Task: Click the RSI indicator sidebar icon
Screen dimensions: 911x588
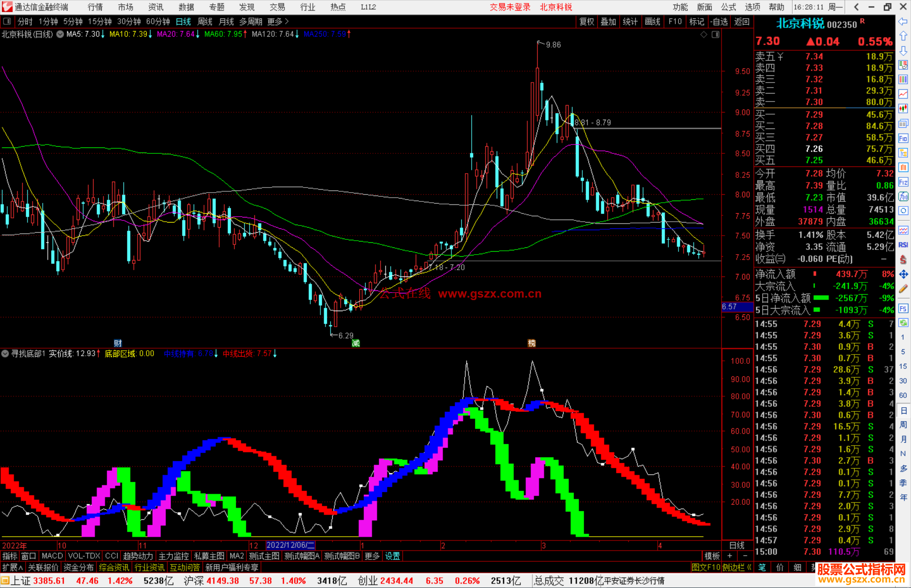Action: tap(903, 245)
